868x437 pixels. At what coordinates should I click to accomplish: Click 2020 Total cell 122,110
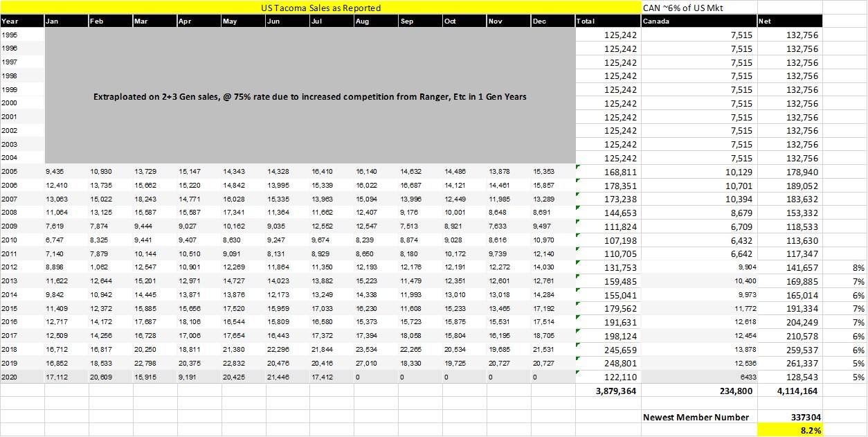point(608,377)
